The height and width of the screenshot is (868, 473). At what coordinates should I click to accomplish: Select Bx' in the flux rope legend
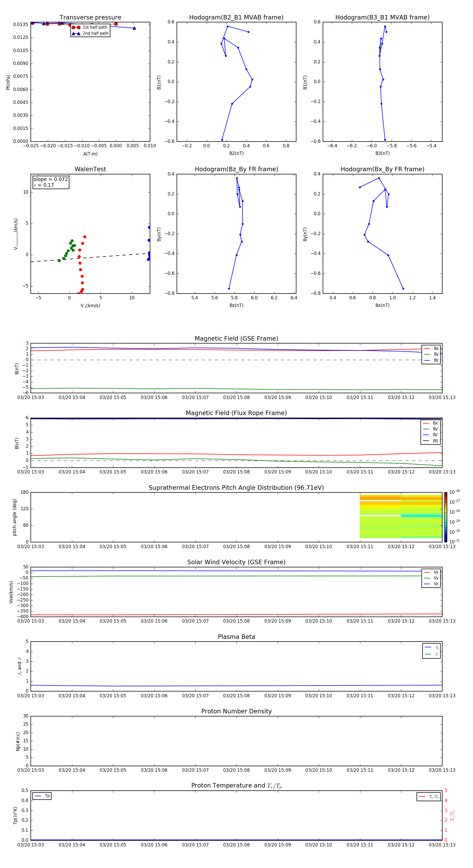[431, 423]
